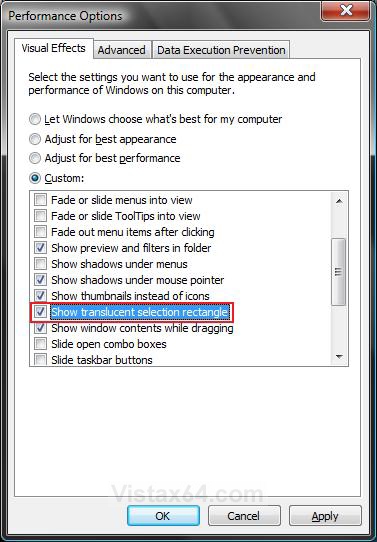The image size is (377, 542).
Task: Select the Visual Effects tab
Action: (54, 48)
